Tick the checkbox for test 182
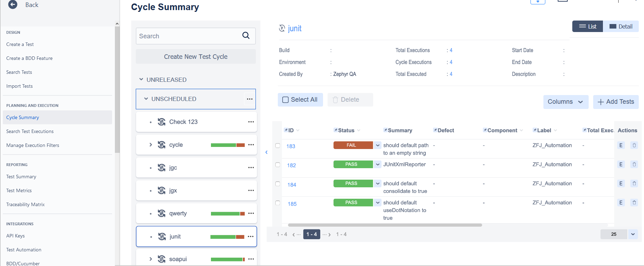The width and height of the screenshot is (644, 266). tap(278, 165)
